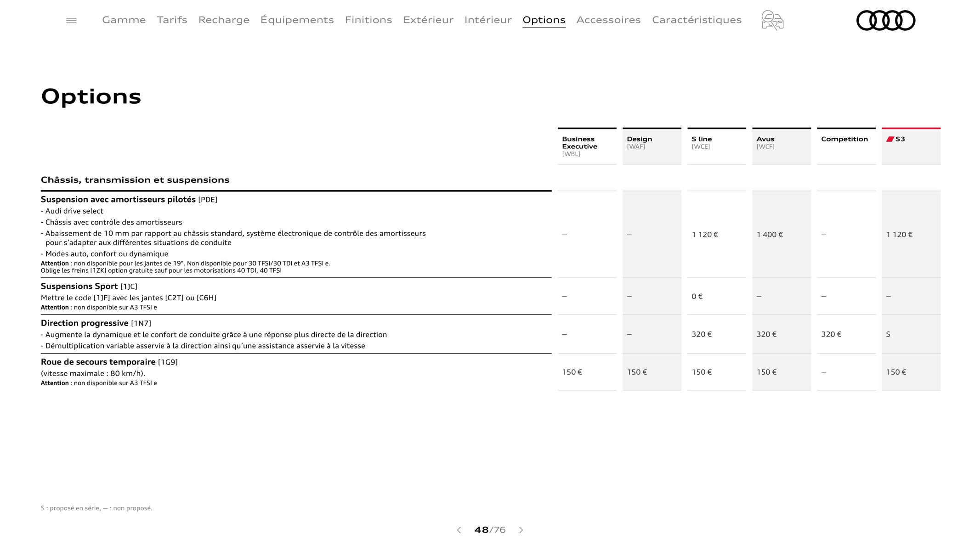Select the active Options tab

point(544,20)
